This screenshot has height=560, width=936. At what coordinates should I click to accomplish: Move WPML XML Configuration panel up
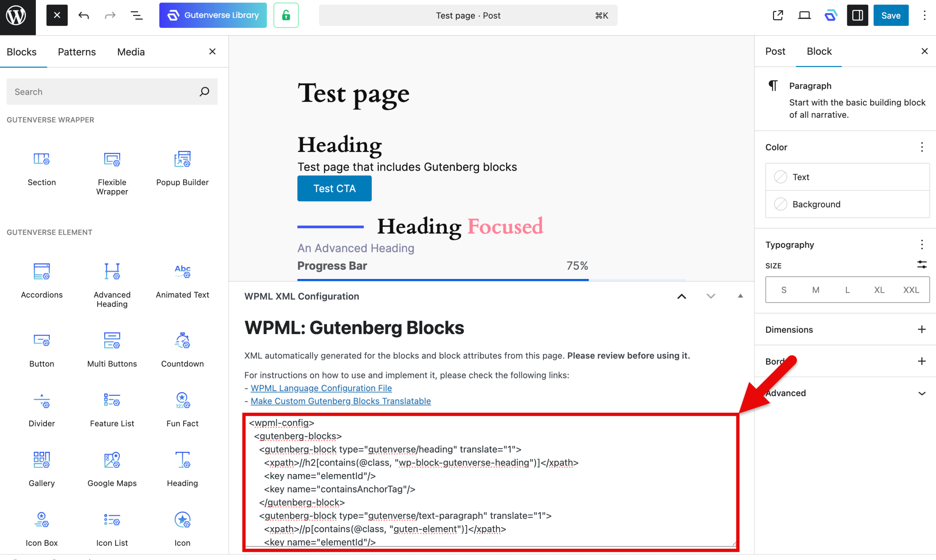(682, 296)
